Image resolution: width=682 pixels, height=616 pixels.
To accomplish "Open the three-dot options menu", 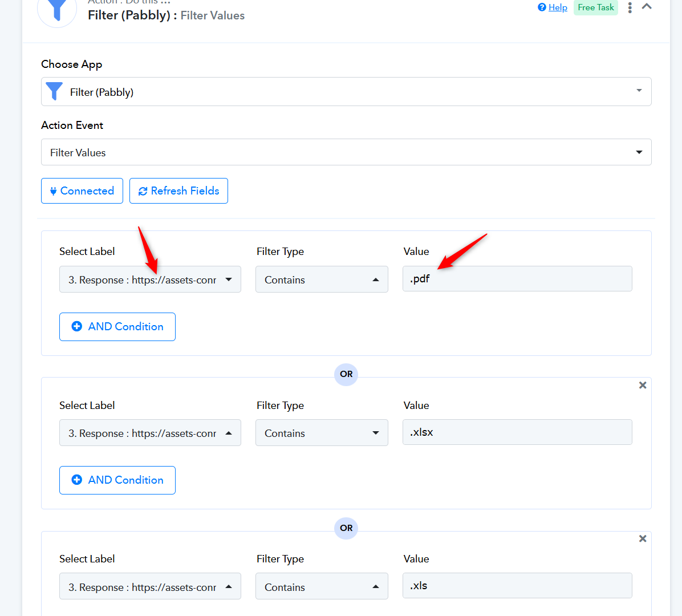I will 630,7.
